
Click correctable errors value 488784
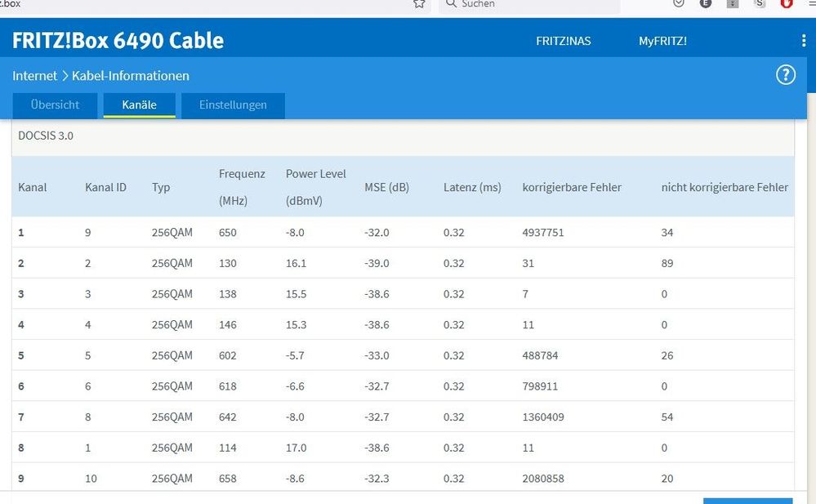(540, 355)
